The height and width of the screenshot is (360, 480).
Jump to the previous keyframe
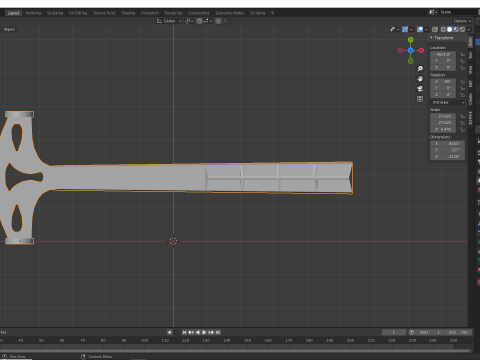[191, 332]
